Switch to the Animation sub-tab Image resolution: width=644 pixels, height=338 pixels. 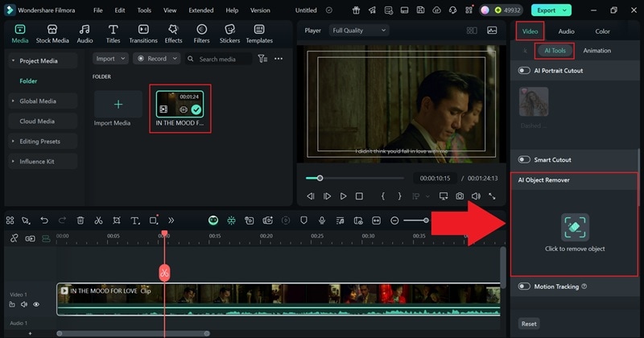pos(597,51)
